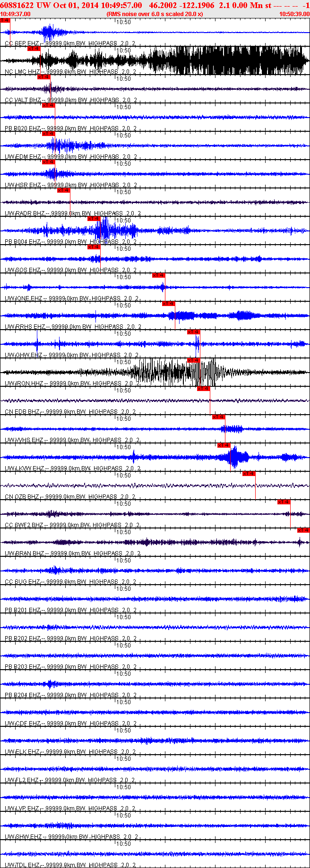Click the start time 10:49:37.00
The height and width of the screenshot is (868, 310).
(15, 14)
